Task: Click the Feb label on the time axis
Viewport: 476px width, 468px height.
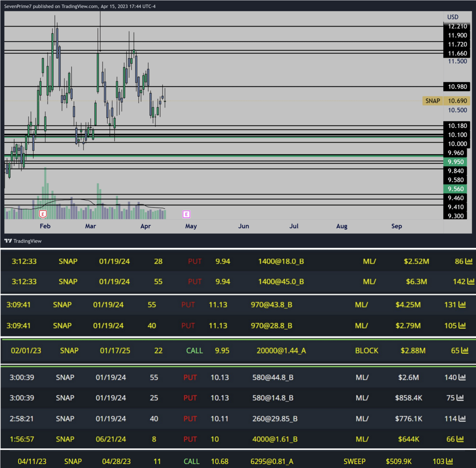Action: [x=45, y=226]
